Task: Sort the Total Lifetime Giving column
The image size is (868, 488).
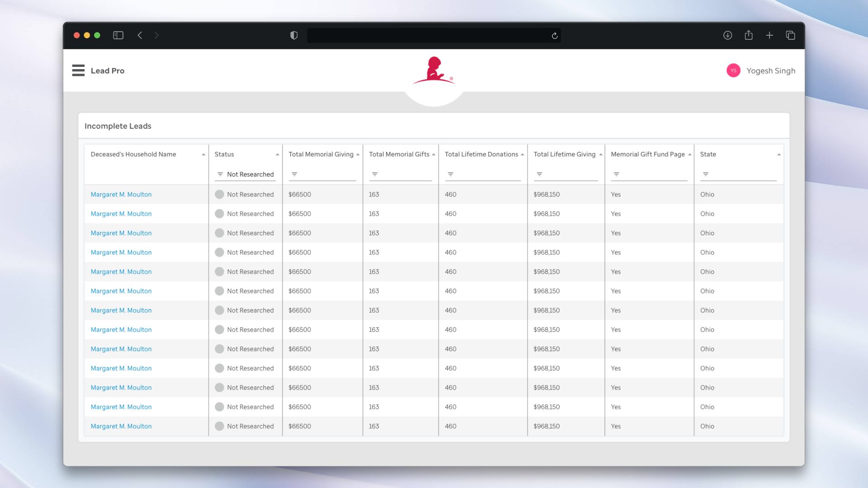Action: pyautogui.click(x=600, y=155)
